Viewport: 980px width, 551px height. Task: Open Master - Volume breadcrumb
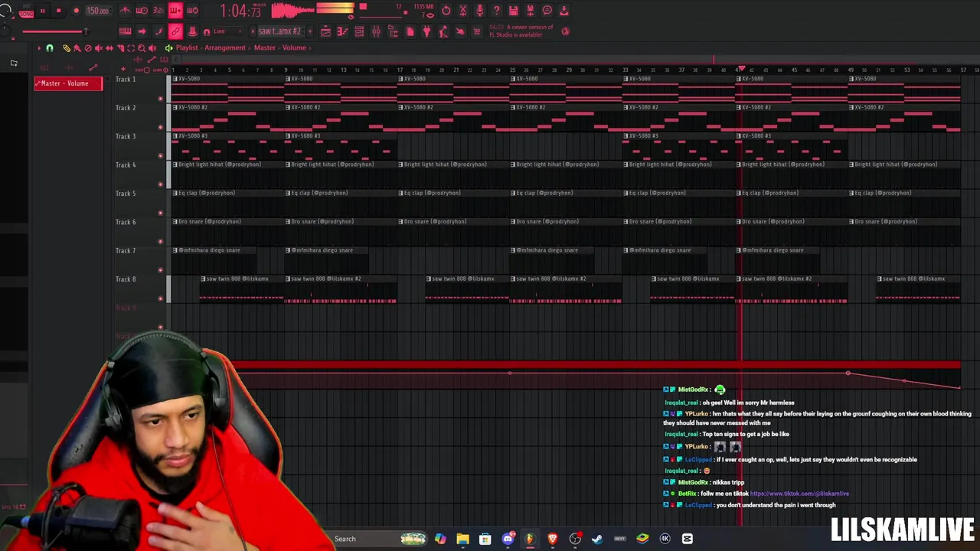coord(279,47)
